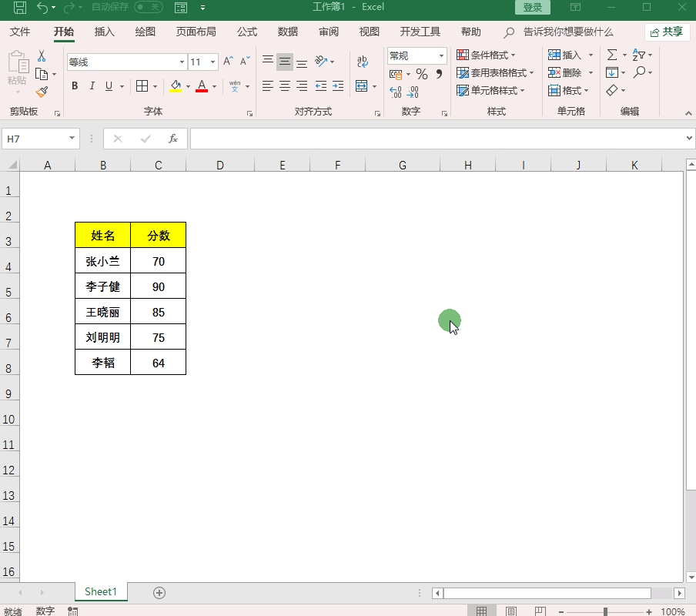Click the Borders icon

(x=142, y=85)
